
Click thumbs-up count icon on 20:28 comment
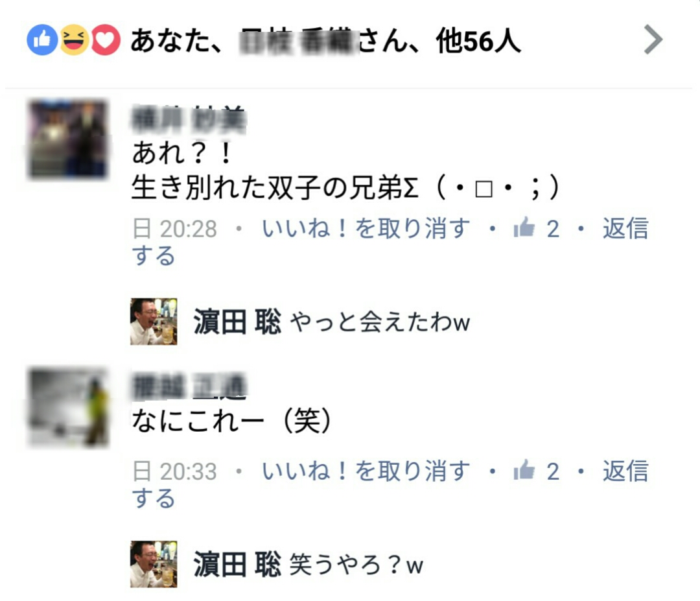tap(524, 228)
